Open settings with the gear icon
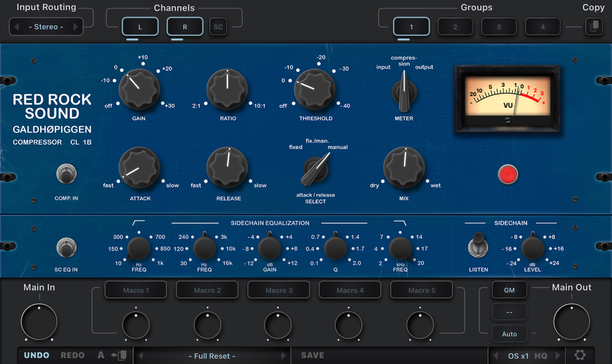This screenshot has height=364, width=612. coord(580,355)
